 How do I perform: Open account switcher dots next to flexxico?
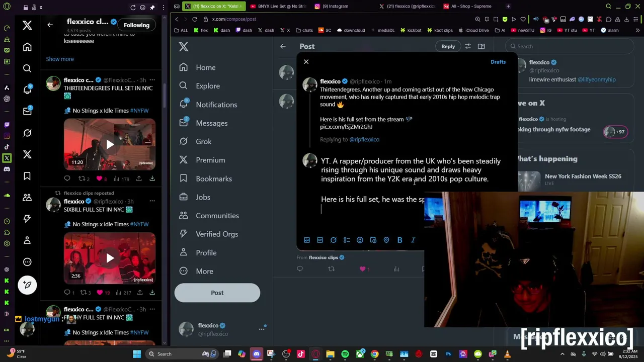(262, 329)
